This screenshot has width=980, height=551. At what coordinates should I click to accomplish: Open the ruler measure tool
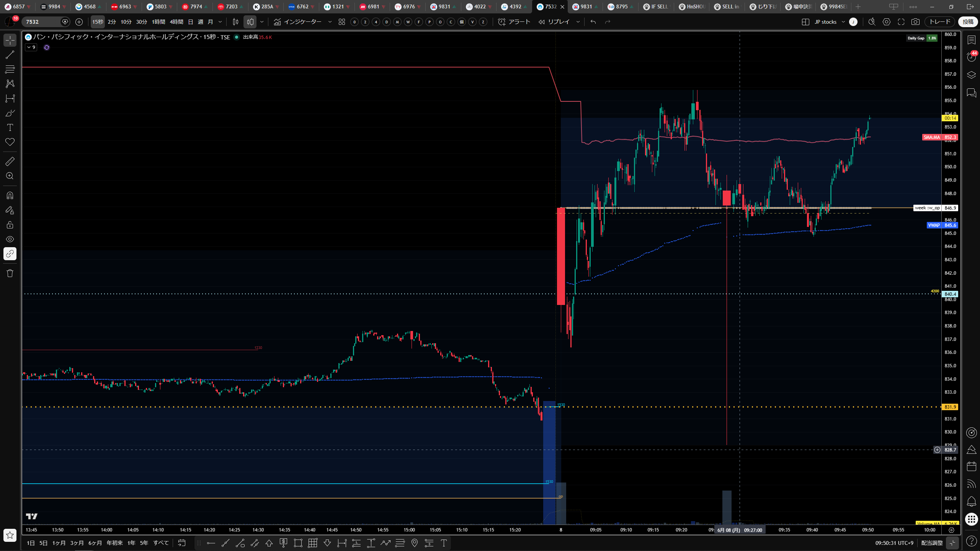(x=10, y=161)
